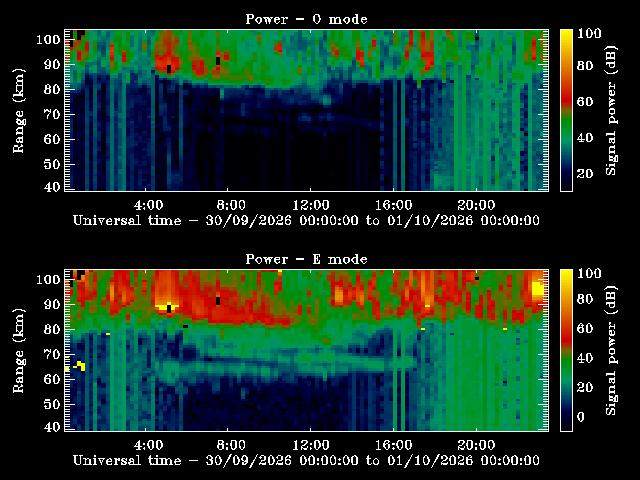The image size is (640, 480).
Task: Click the 'Power - E mode' plot title
Action: tap(306, 259)
